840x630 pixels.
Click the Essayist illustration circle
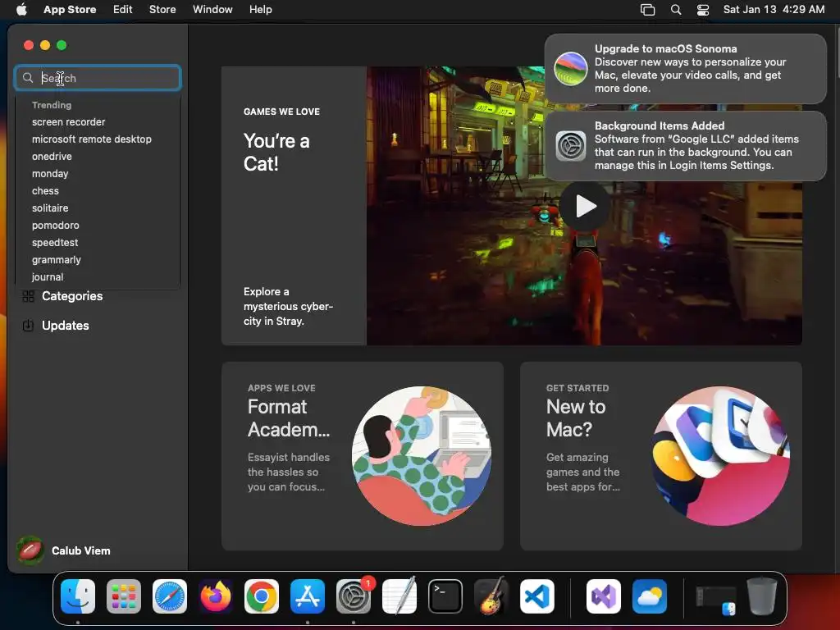tap(422, 456)
